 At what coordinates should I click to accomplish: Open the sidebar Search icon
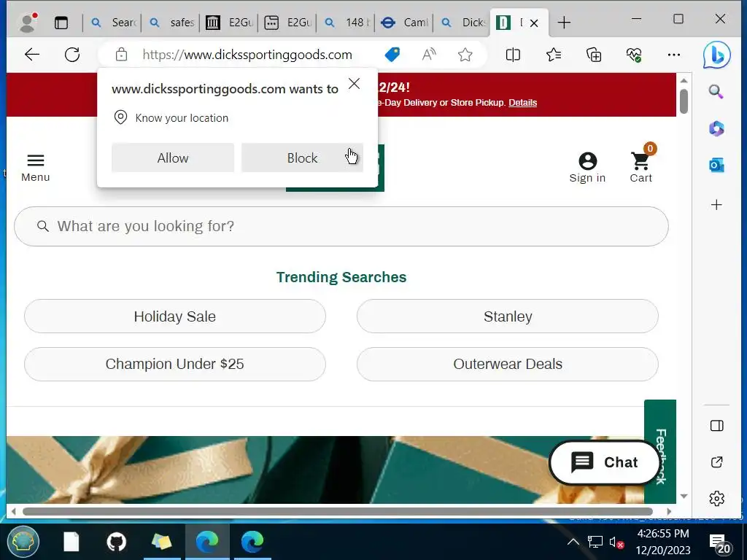pyautogui.click(x=716, y=91)
